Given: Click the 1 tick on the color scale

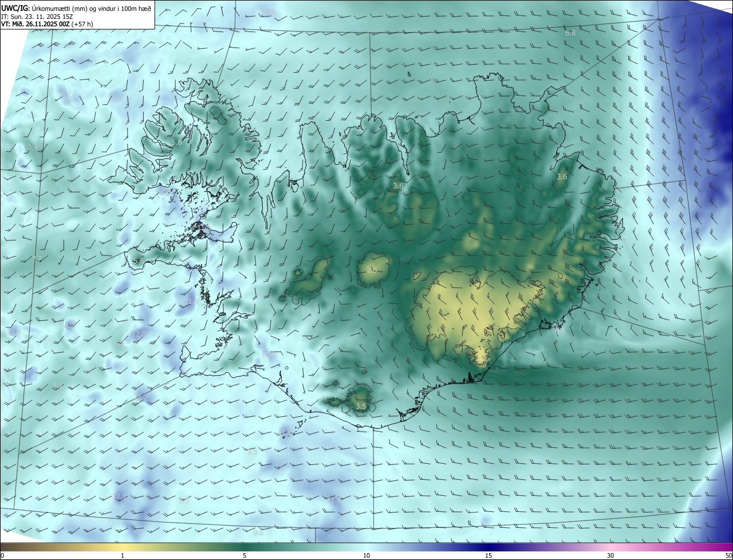Looking at the screenshot, I should 123,555.
